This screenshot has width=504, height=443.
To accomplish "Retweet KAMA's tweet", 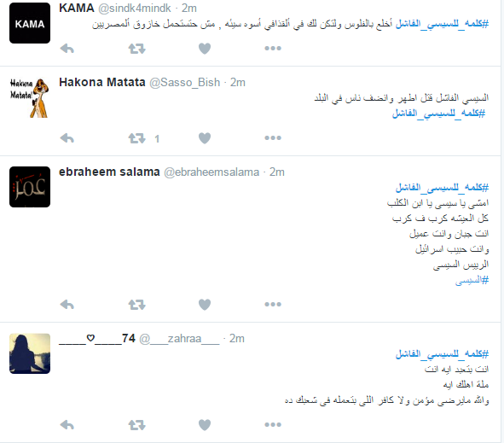I will coord(137,49).
